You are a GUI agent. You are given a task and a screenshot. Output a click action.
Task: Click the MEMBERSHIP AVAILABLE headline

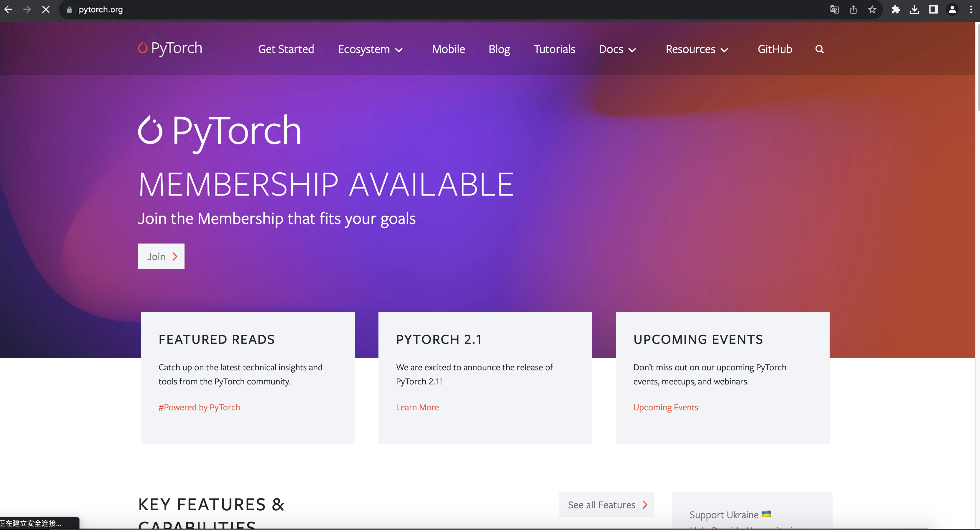coord(326,184)
